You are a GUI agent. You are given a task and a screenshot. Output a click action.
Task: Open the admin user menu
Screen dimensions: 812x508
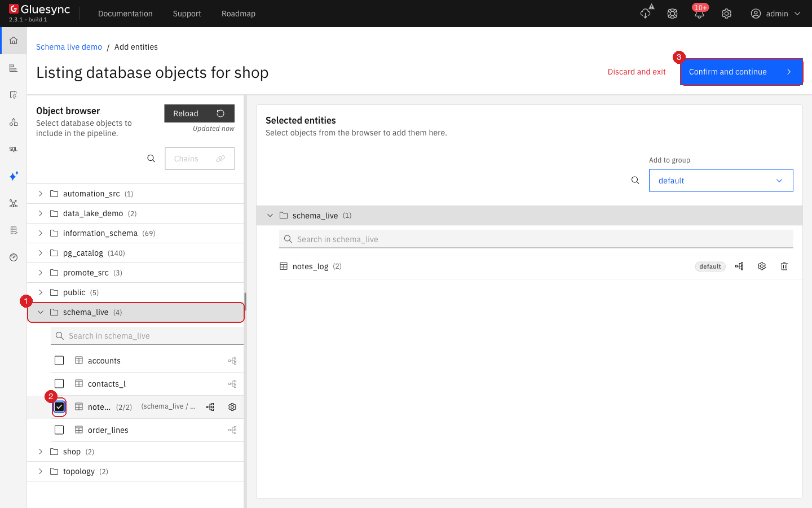point(775,14)
